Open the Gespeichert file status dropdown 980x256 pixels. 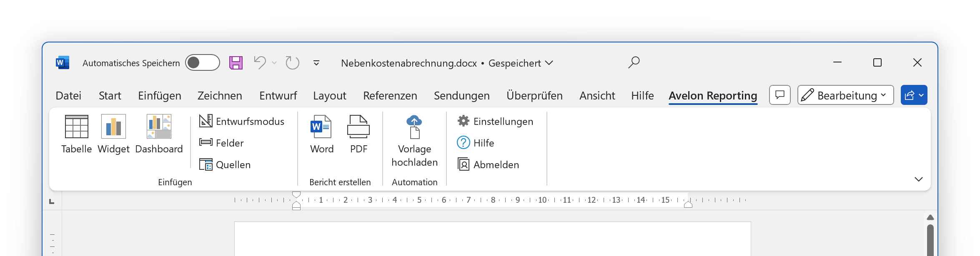pos(521,63)
